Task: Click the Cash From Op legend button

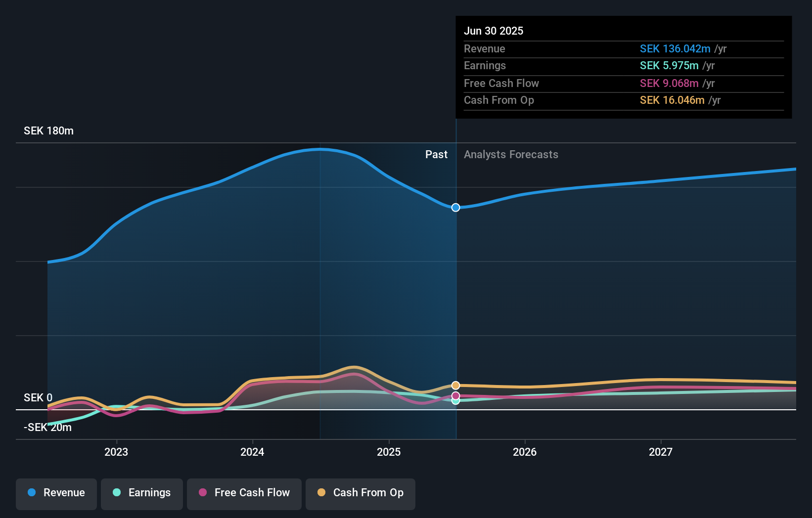Action: [x=360, y=493]
